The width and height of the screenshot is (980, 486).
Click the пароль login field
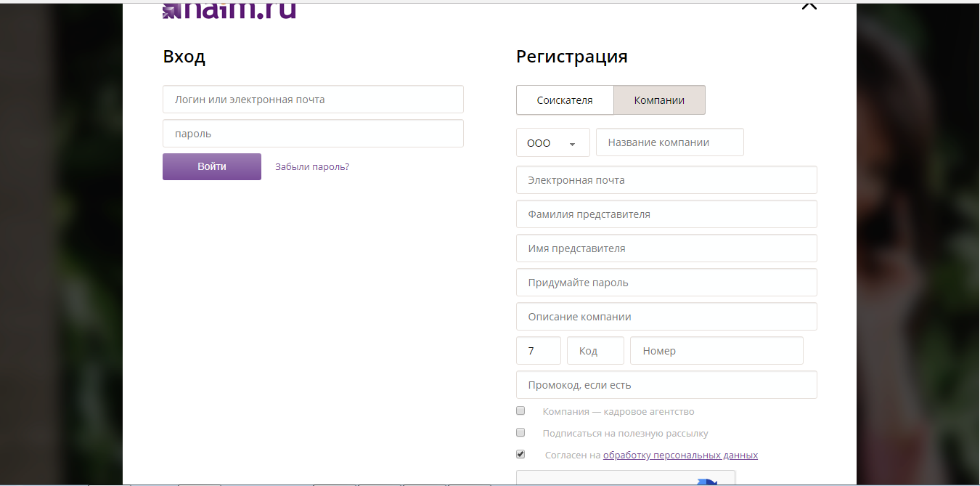(312, 133)
